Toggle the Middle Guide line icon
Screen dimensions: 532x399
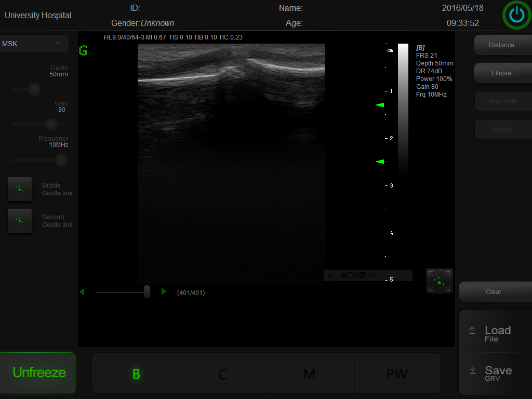coord(20,189)
